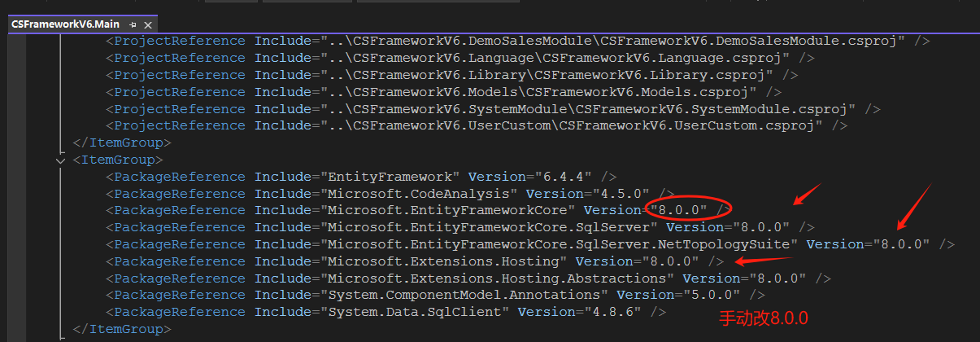Click the "Microsoft.Extensions.Hosting.Abstractions" package name
The width and height of the screenshot is (980, 342).
(x=497, y=278)
